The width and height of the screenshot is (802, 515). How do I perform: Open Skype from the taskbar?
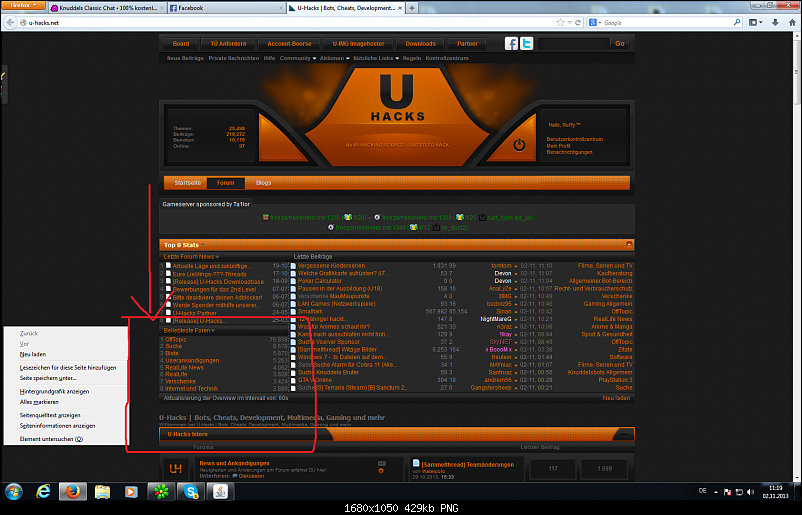point(191,492)
